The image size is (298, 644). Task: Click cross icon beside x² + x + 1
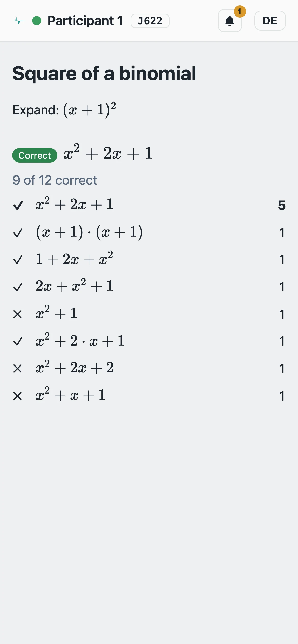(x=17, y=396)
